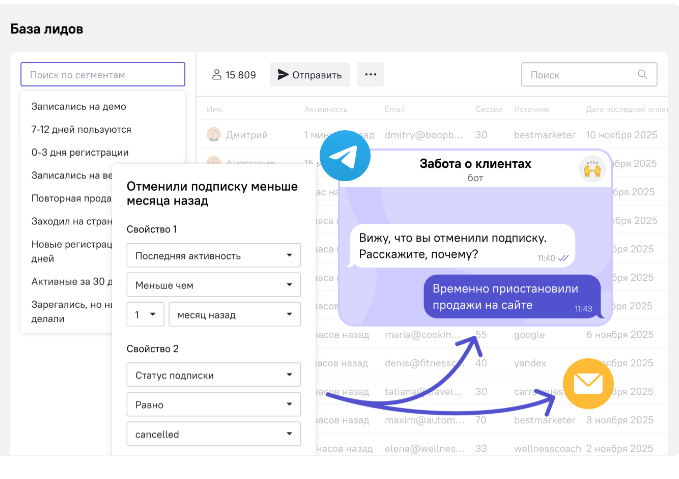Click the bot message Вижу, что вы отменили подписку
The image size is (679, 479).
pos(462,246)
